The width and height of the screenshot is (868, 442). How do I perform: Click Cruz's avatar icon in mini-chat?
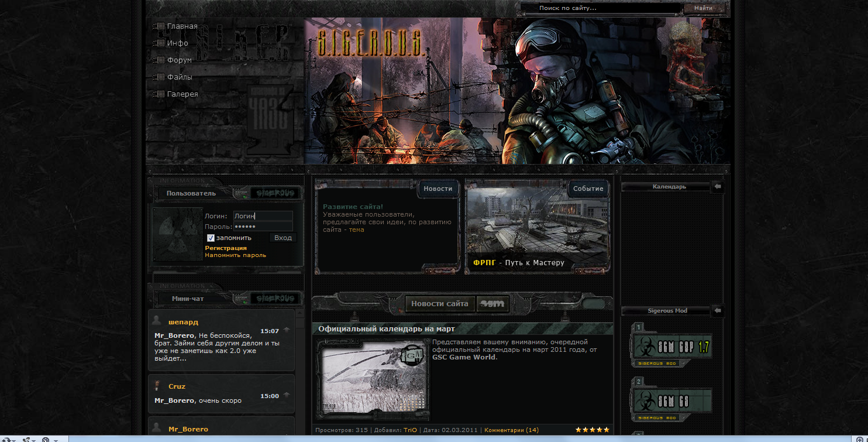tap(157, 386)
